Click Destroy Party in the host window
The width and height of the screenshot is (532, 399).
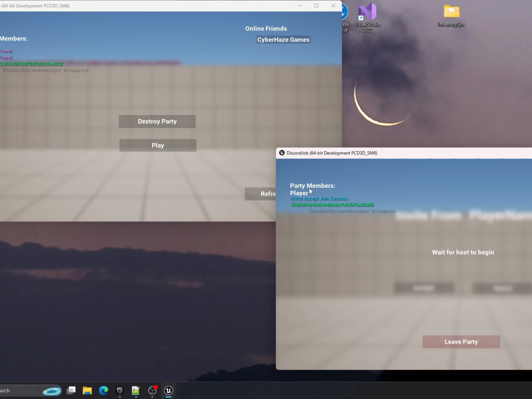coord(157,121)
